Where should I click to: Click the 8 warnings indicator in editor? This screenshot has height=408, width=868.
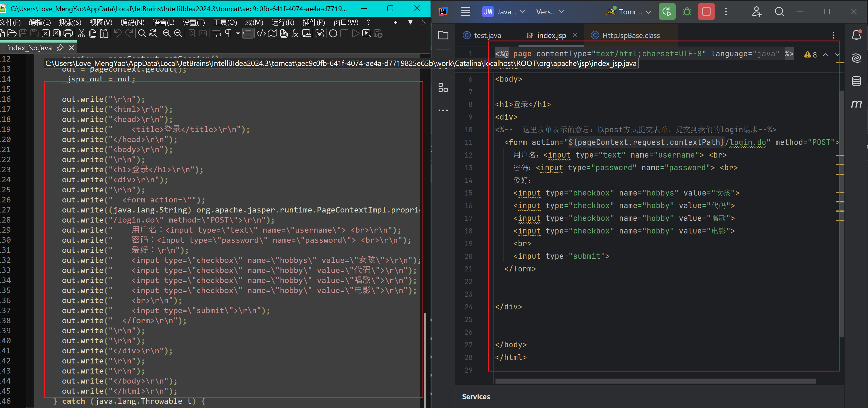(811, 55)
